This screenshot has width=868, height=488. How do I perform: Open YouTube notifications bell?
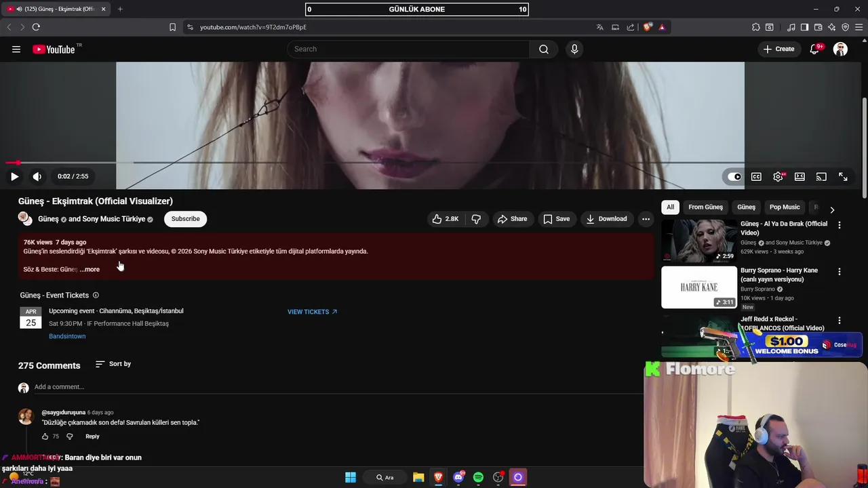point(814,49)
